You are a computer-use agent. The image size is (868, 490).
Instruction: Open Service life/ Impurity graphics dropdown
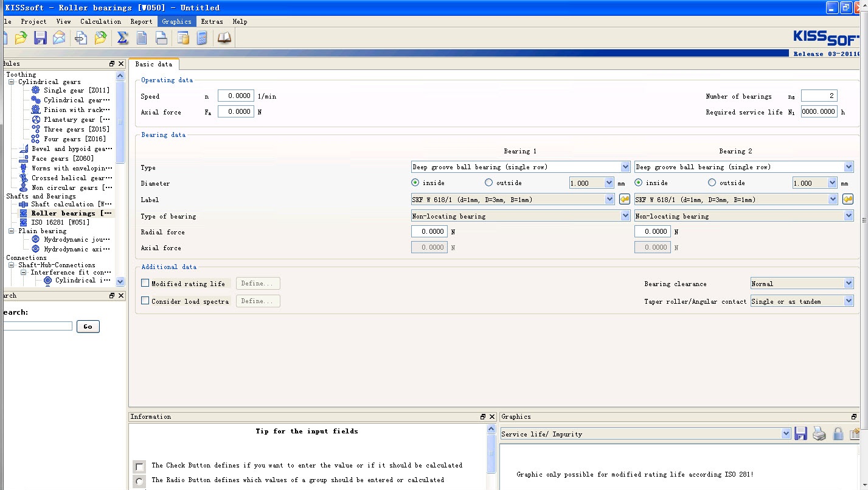(645, 434)
